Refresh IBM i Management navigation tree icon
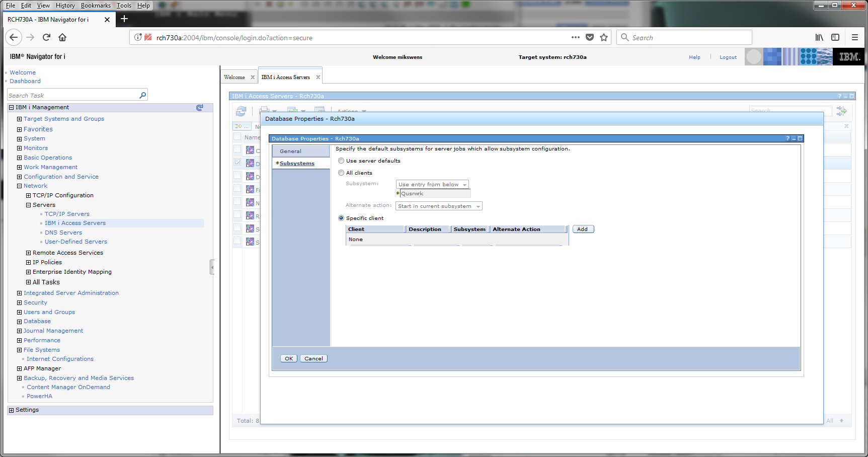 200,107
